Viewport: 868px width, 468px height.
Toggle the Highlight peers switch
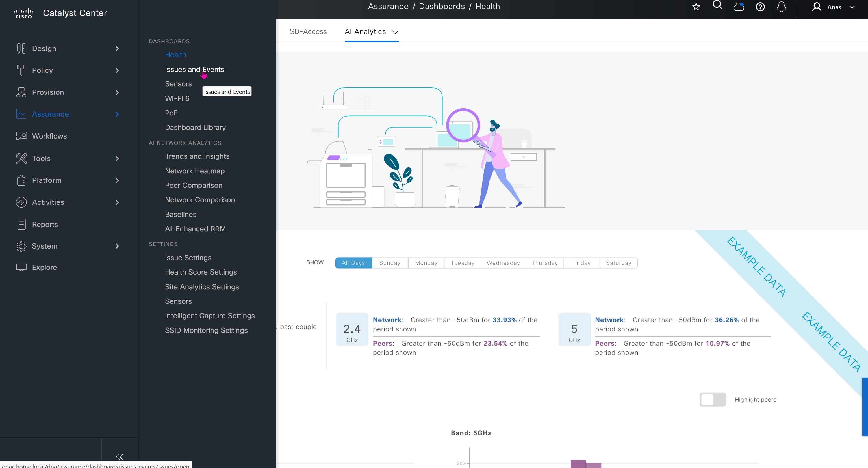[712, 400]
